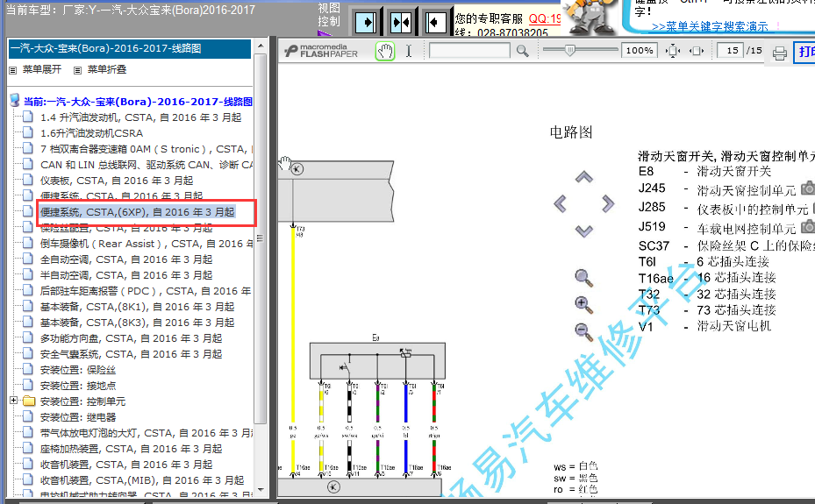Open the 菜单关键字搜索演示 link

[x=710, y=26]
